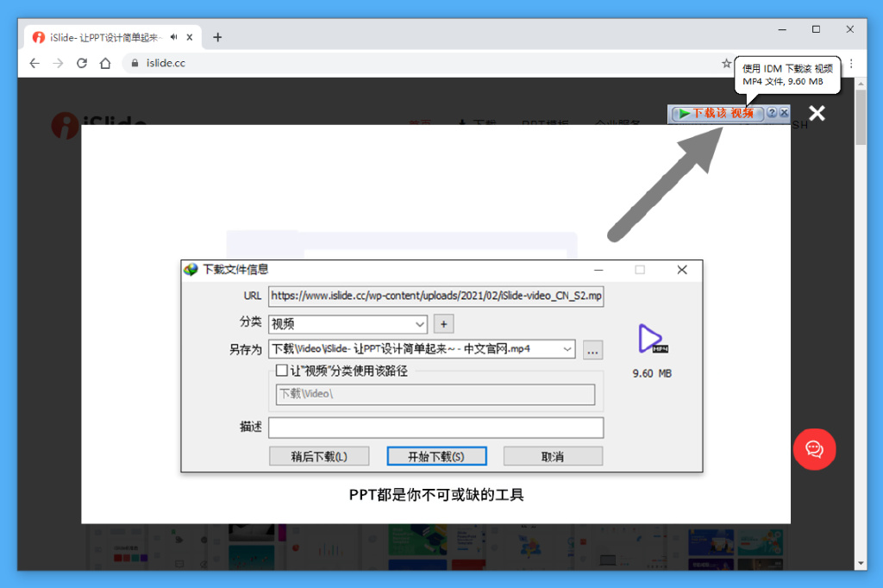Go to the browser home page
Viewport: 883px width, 588px height.
click(105, 63)
